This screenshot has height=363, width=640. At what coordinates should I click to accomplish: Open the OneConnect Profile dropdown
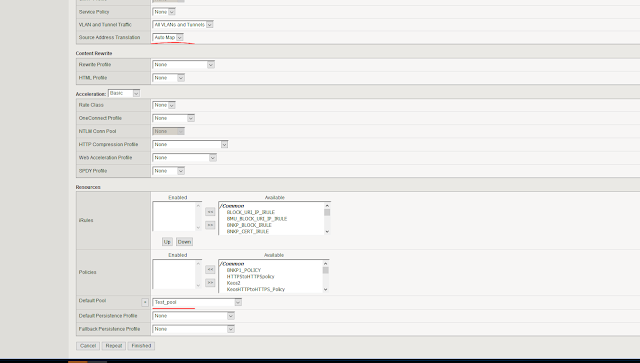pyautogui.click(x=173, y=118)
